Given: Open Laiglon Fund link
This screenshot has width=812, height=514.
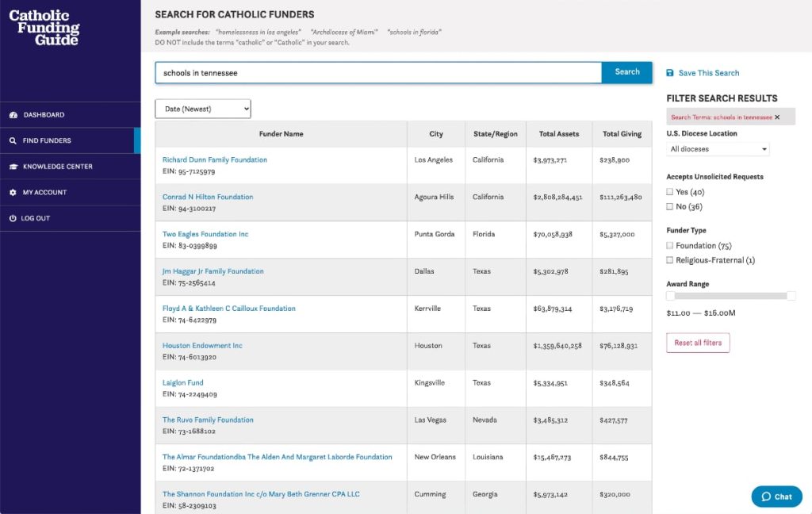Looking at the screenshot, I should click(x=183, y=383).
